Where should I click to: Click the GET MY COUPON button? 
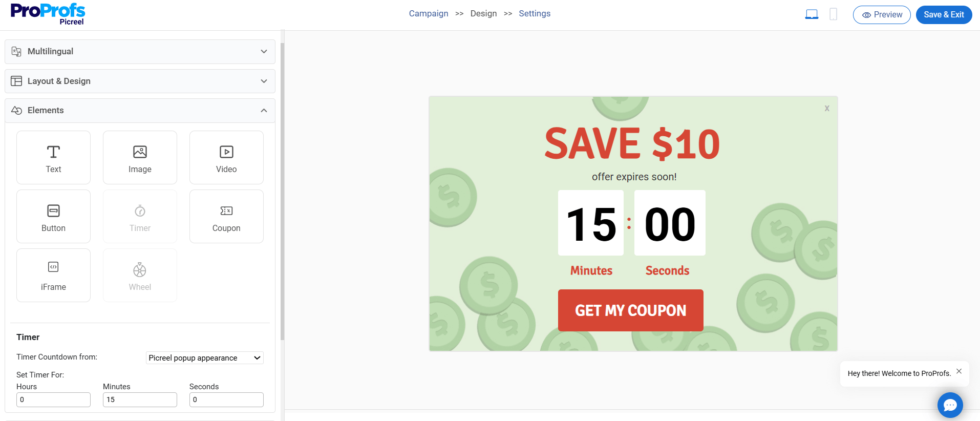tap(630, 310)
